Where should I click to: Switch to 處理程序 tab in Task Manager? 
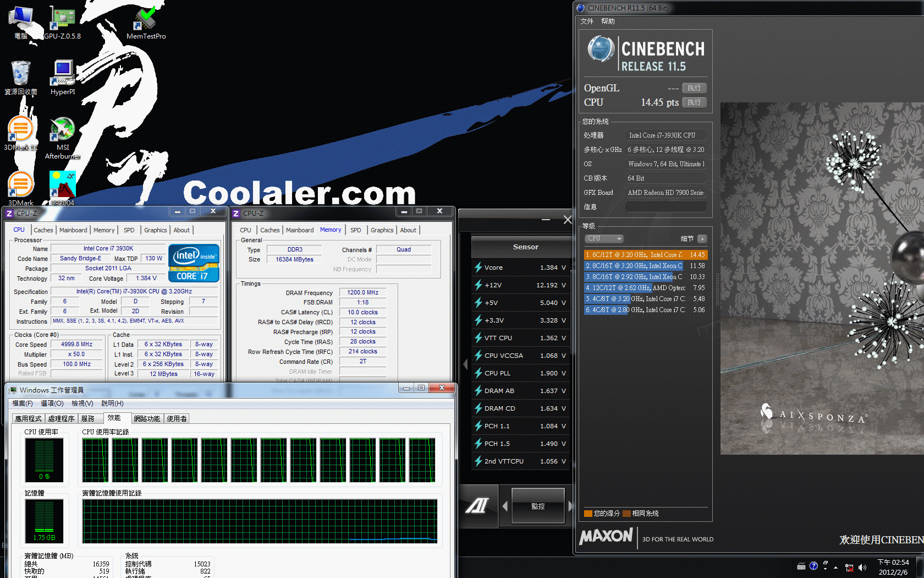pyautogui.click(x=62, y=419)
